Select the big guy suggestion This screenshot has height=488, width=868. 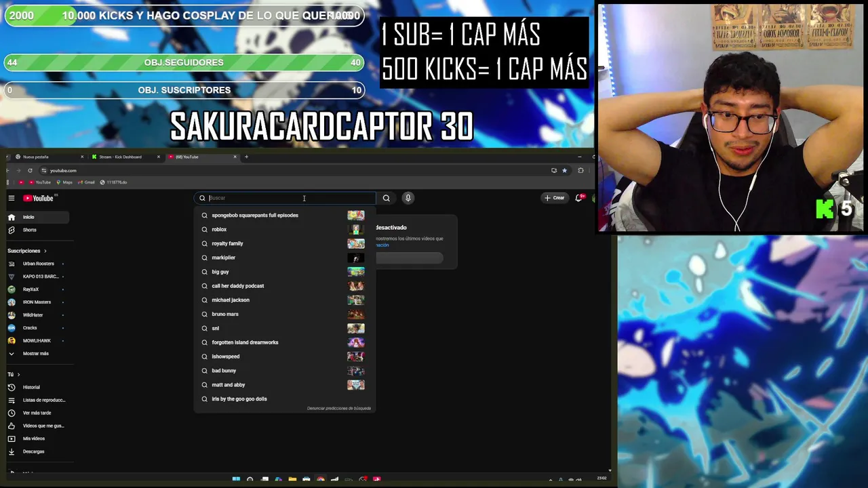pos(284,272)
